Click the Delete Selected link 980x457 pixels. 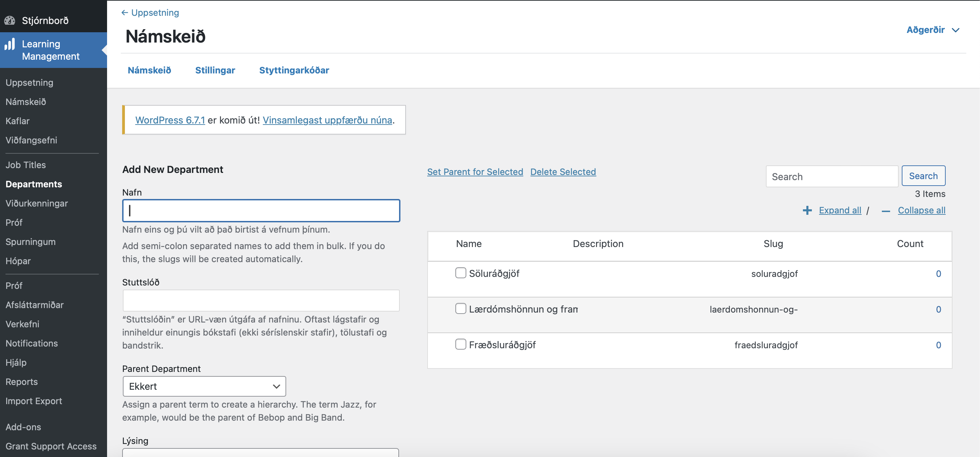coord(563,172)
